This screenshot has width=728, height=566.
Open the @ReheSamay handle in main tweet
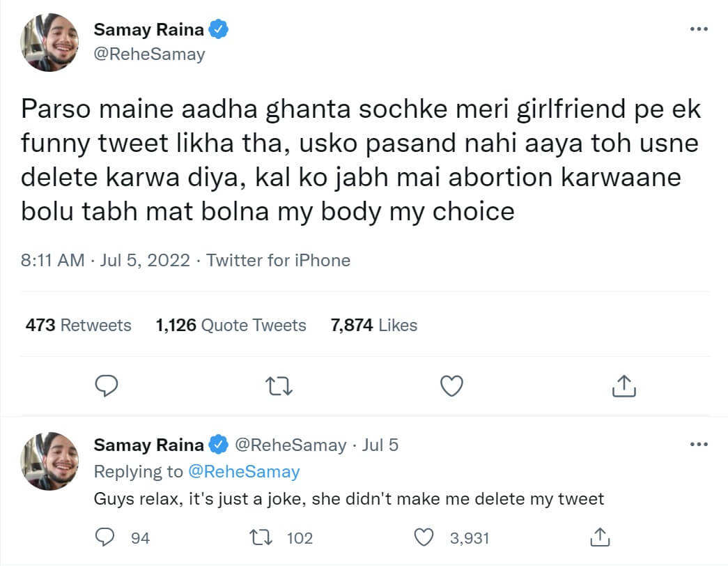[x=149, y=54]
